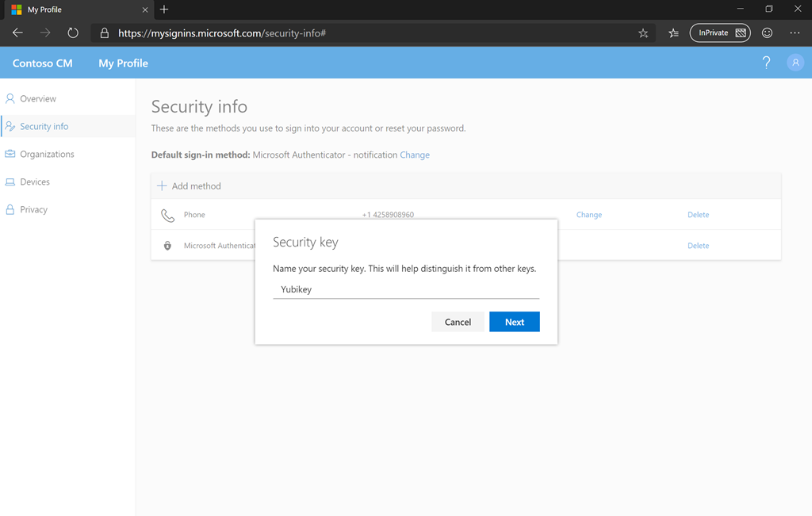Click the help question mark icon

(x=766, y=63)
